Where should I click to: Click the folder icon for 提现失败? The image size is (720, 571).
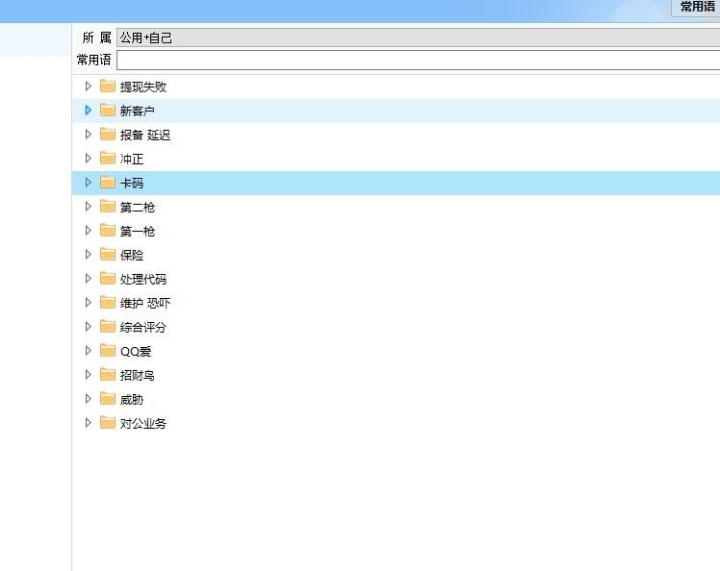pyautogui.click(x=108, y=87)
